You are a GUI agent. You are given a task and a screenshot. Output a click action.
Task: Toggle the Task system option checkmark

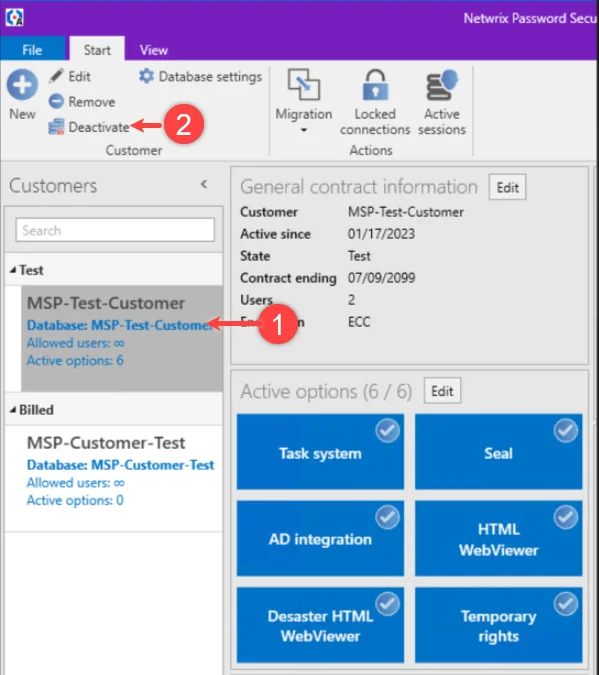click(388, 430)
